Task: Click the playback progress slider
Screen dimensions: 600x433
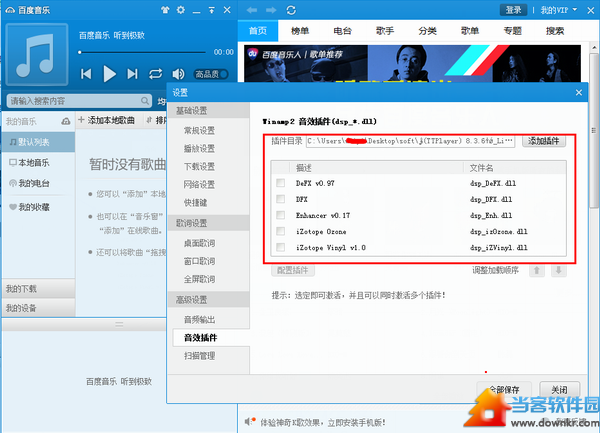Action: tap(143, 52)
